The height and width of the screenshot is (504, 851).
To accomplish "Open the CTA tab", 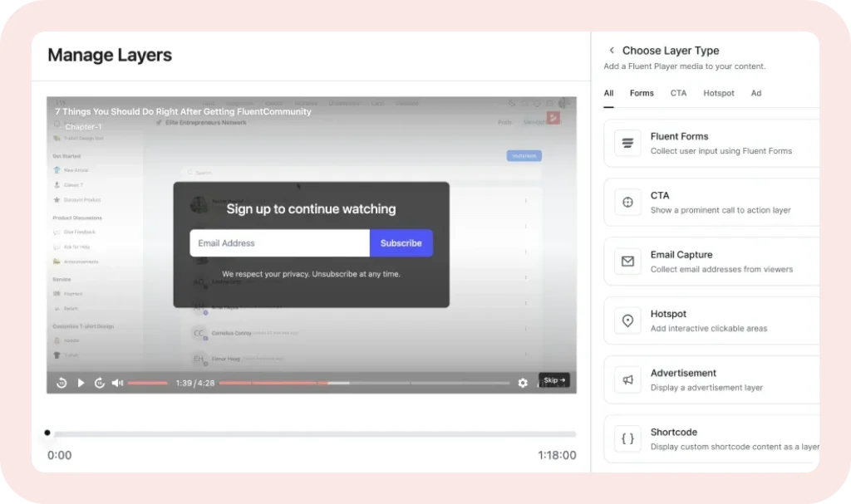I will click(x=678, y=93).
